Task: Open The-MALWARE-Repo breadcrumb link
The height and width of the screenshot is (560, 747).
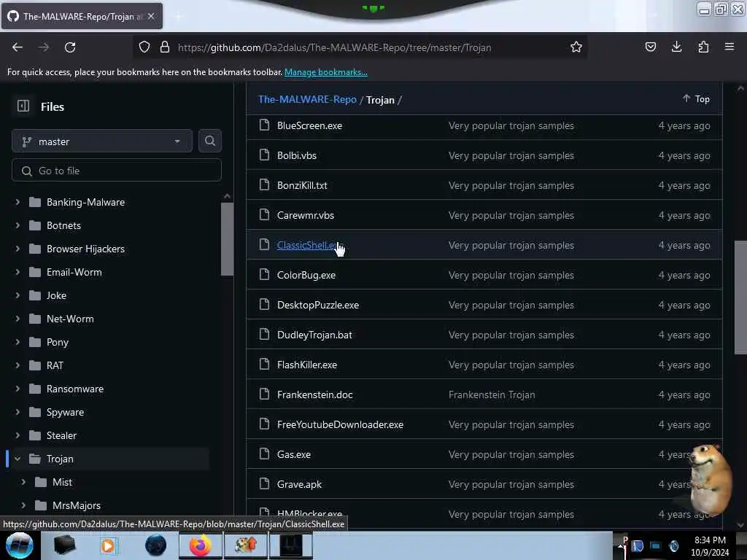Action: click(307, 99)
